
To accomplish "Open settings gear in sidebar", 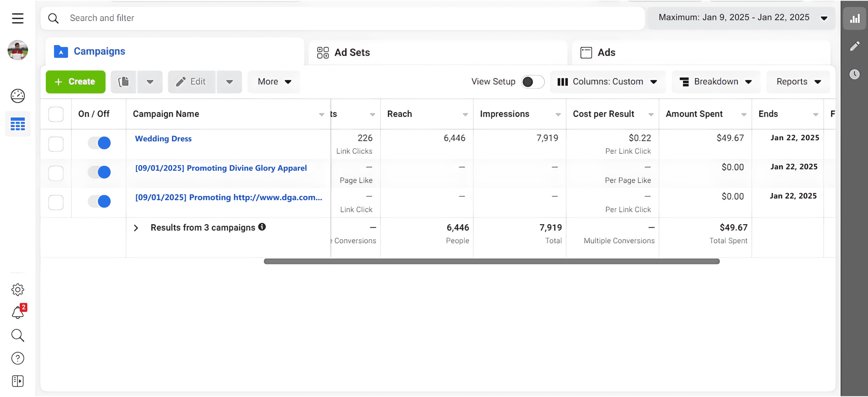I will [x=18, y=290].
